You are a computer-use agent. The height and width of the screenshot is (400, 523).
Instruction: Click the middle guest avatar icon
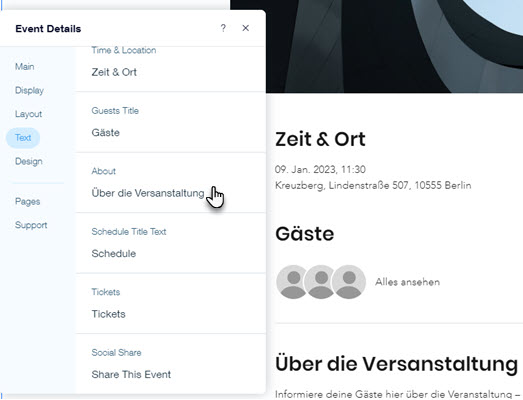pyautogui.click(x=321, y=282)
